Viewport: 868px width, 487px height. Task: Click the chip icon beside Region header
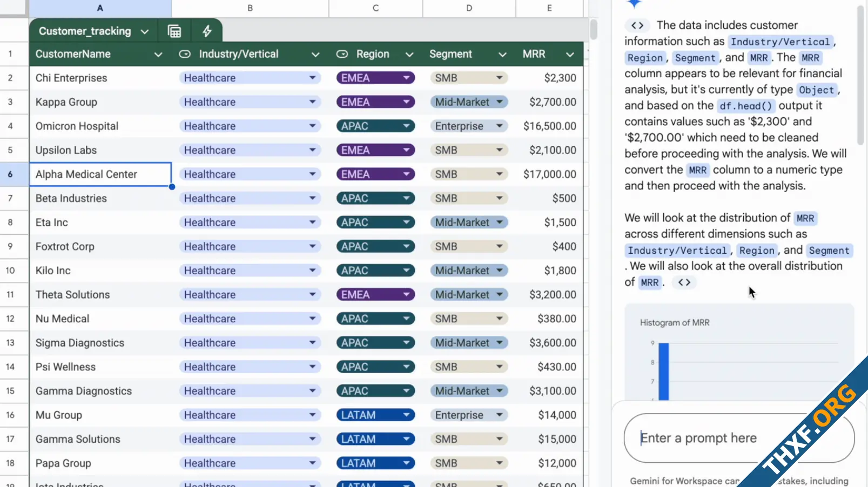pyautogui.click(x=342, y=54)
